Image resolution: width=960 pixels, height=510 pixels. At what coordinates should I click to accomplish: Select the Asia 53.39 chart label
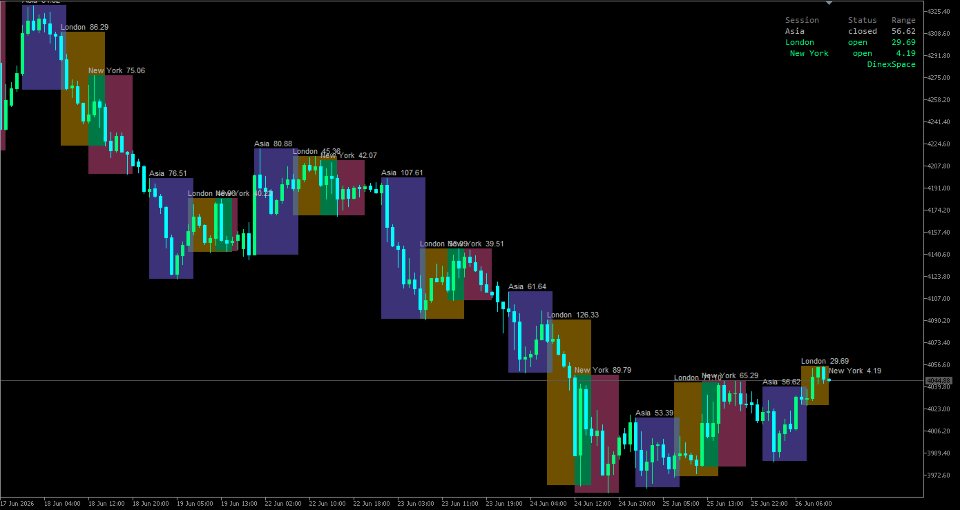pos(654,413)
